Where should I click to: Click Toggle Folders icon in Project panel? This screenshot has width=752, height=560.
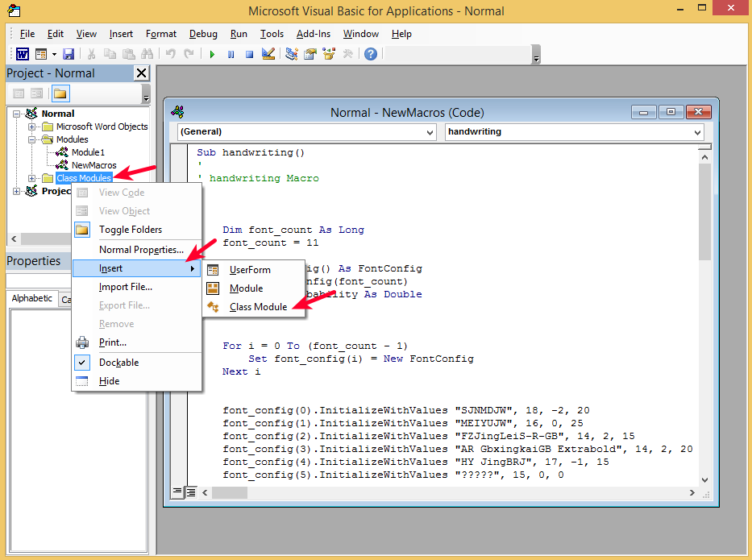tap(60, 93)
